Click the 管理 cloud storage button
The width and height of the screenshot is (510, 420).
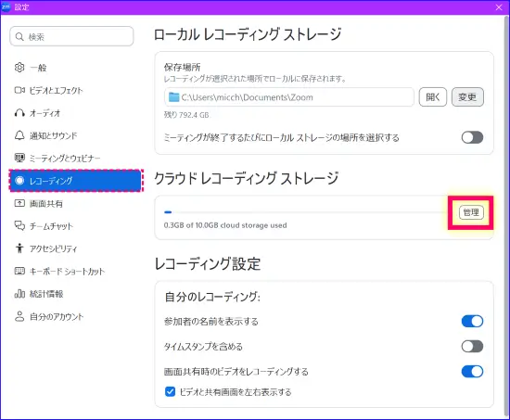[471, 212]
